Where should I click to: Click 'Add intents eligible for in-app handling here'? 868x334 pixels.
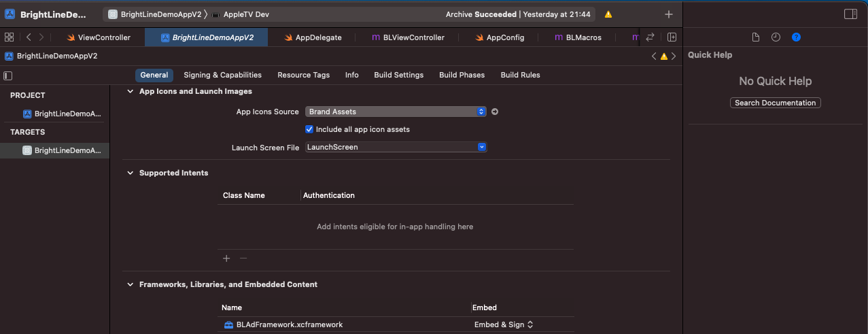pos(395,227)
